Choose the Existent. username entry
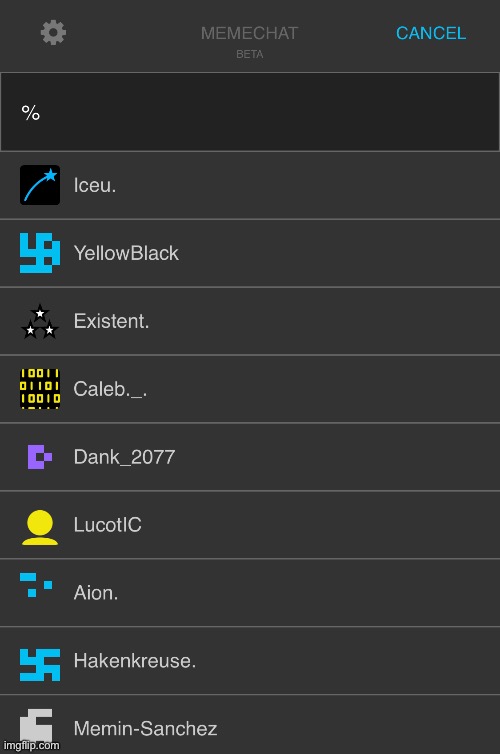500x754 pixels. tap(111, 321)
